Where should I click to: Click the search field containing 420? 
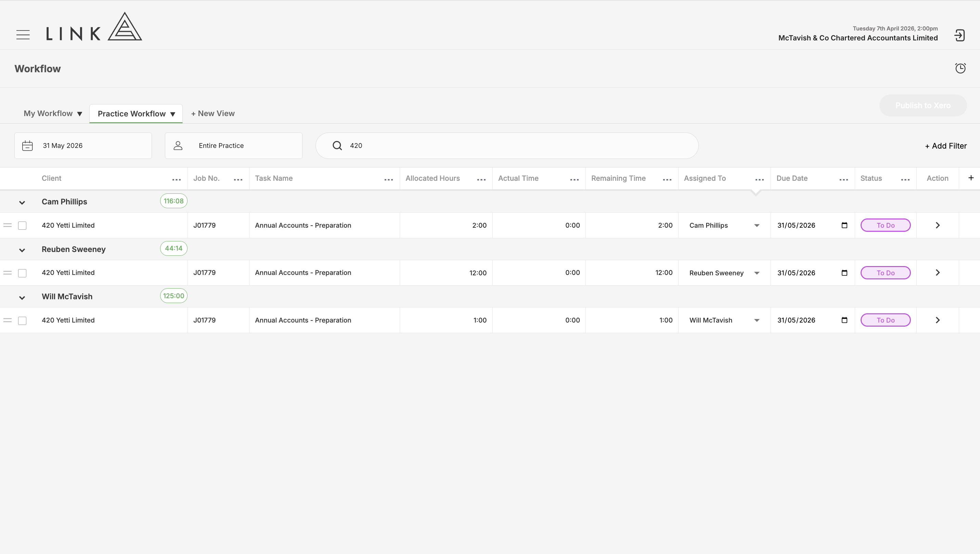[507, 146]
